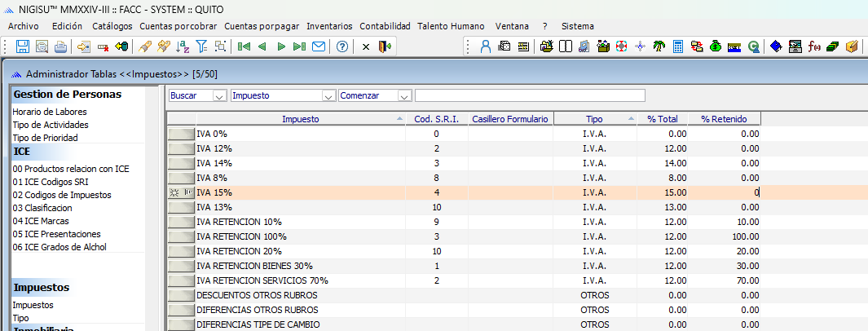This screenshot has height=331, width=868.
Task: Open 02 Codigos de Impuestos
Action: (62, 195)
